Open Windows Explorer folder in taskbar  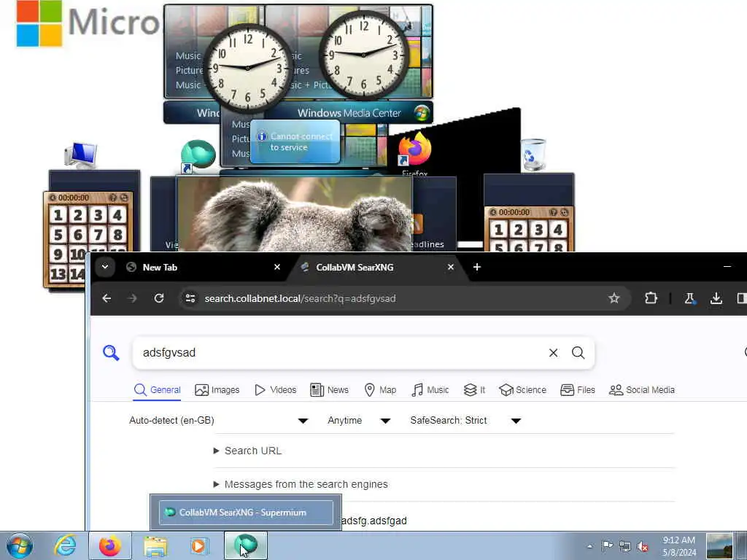point(156,545)
